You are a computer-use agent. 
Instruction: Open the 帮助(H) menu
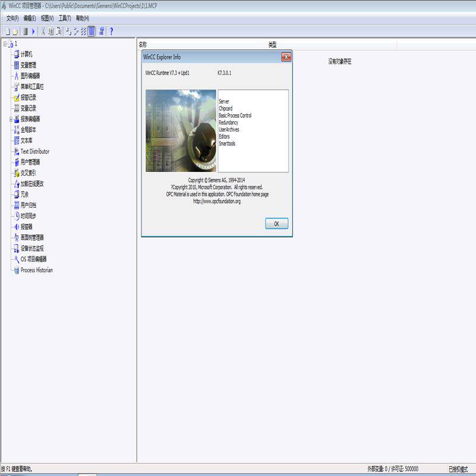pyautogui.click(x=82, y=18)
